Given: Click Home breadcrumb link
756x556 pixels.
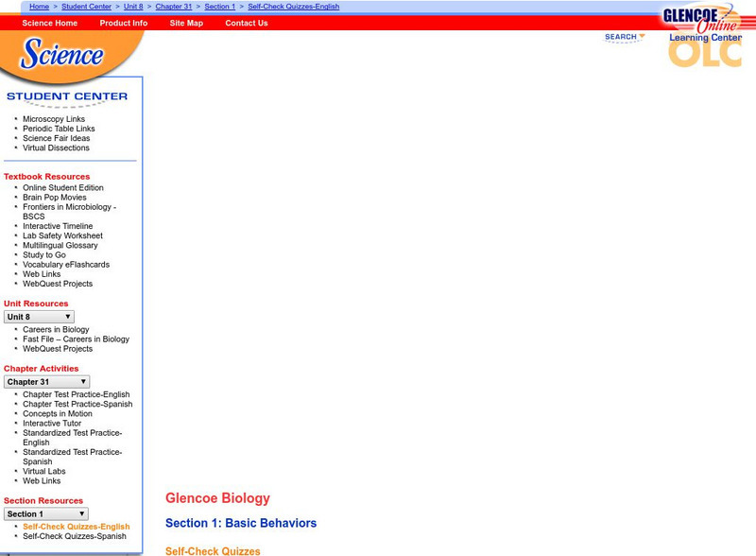Looking at the screenshot, I should (39, 7).
